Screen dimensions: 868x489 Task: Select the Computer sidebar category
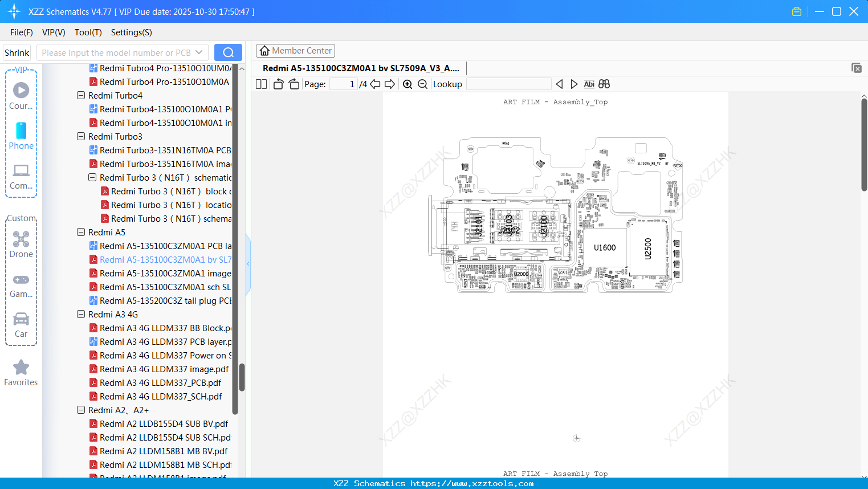[21, 176]
